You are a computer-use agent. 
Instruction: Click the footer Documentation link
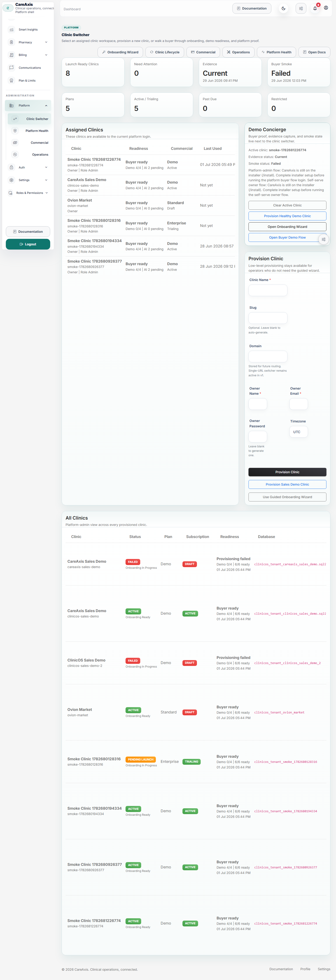point(281,969)
